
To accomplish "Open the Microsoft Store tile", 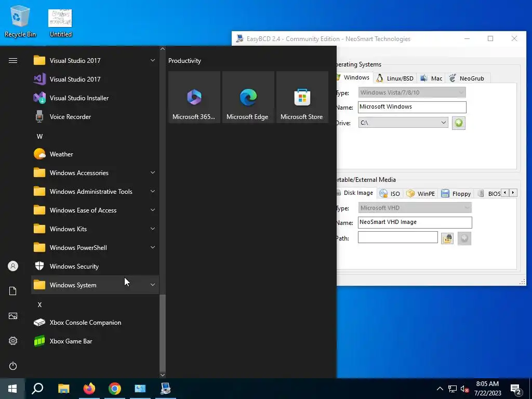I will pos(302,97).
